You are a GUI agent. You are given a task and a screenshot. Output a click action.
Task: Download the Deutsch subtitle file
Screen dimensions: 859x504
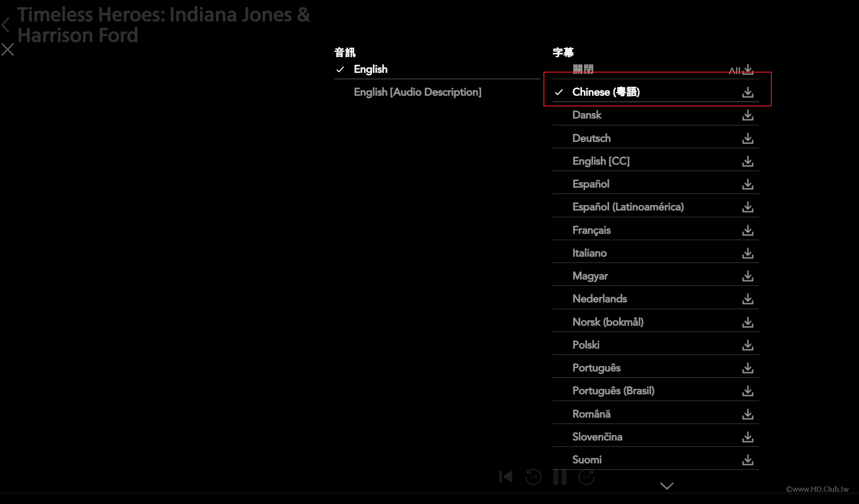coord(748,139)
